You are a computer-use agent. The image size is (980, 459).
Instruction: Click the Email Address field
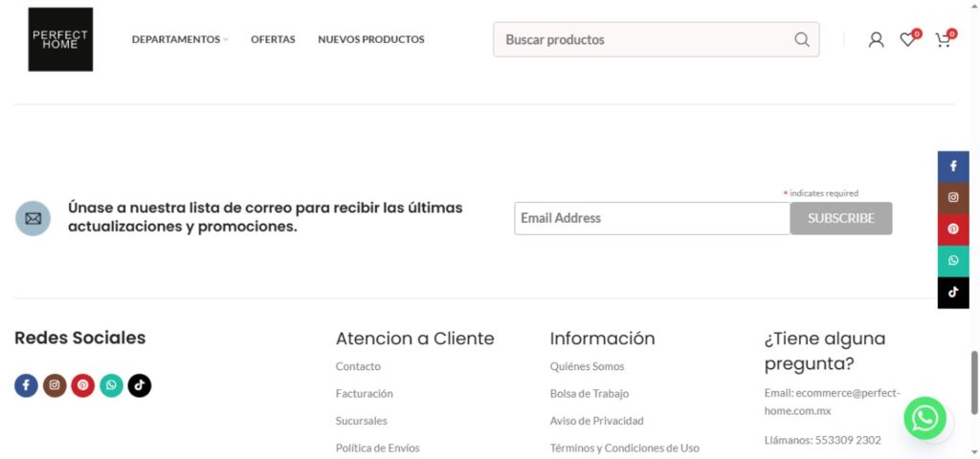pos(651,218)
